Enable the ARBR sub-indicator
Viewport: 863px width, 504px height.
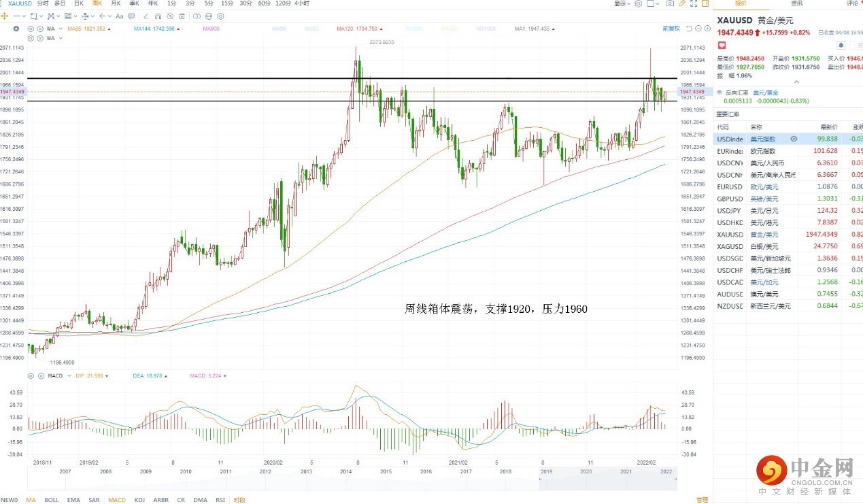point(160,500)
